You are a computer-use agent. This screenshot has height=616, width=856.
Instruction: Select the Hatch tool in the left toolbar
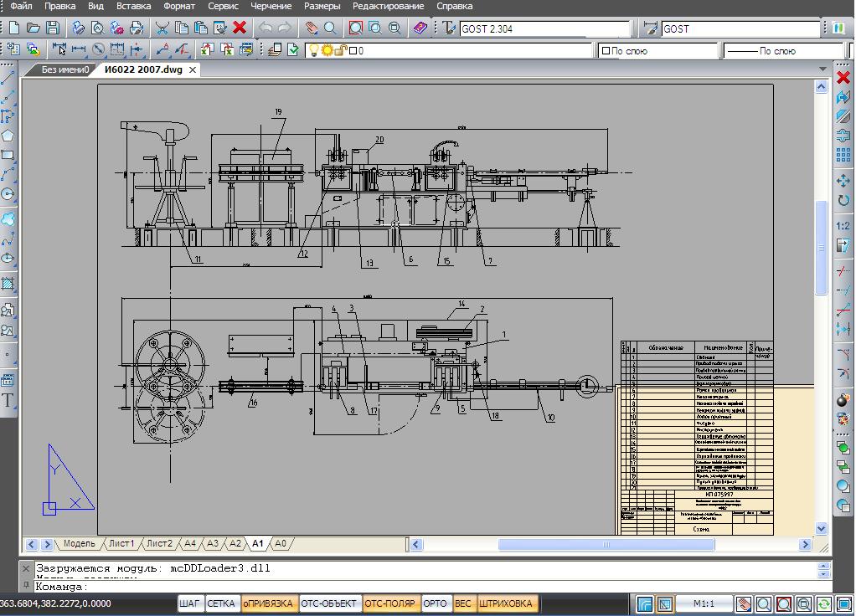[x=8, y=284]
